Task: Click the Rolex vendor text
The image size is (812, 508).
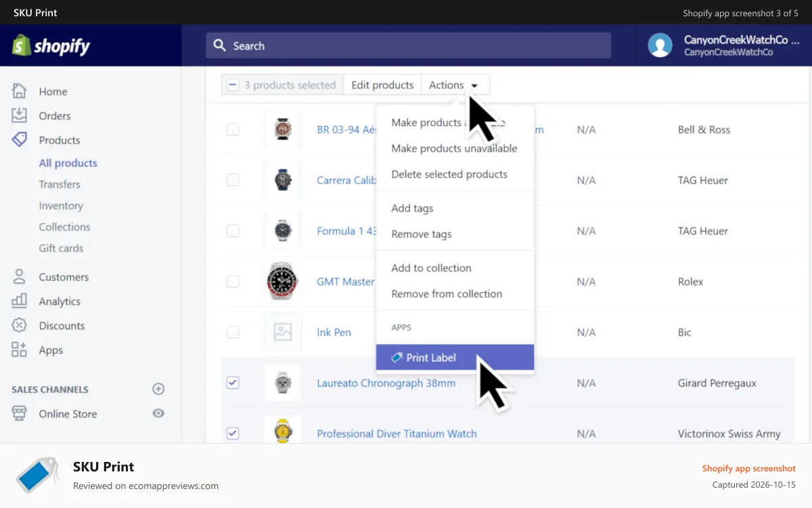Action: click(690, 282)
